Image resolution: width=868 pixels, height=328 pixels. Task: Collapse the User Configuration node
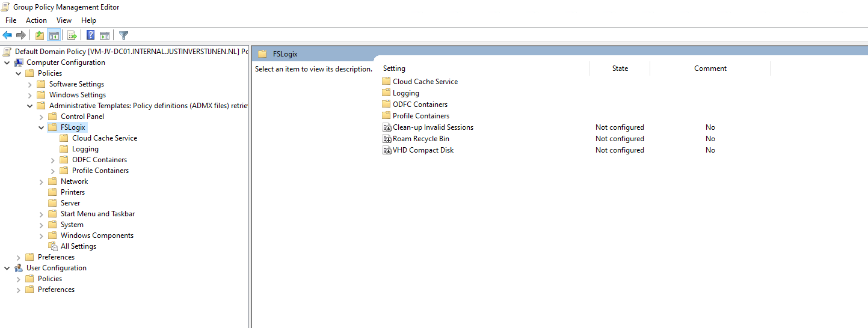tap(7, 268)
